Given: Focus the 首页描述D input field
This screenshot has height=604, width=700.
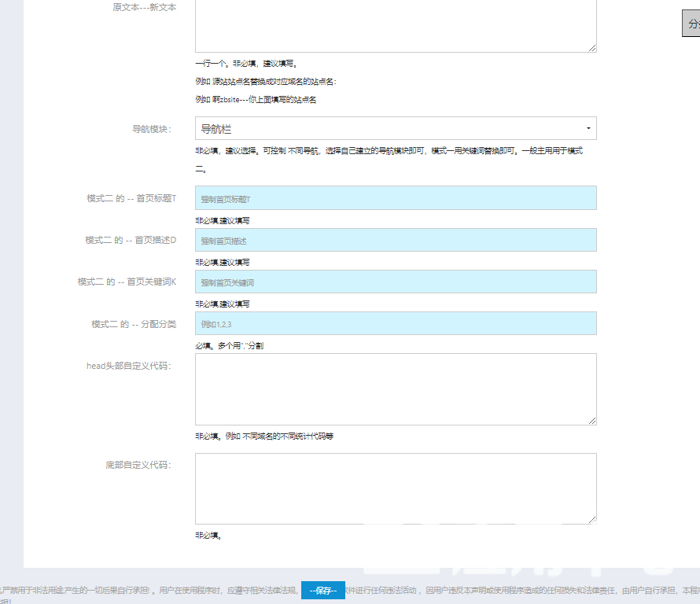Looking at the screenshot, I should [x=396, y=240].
